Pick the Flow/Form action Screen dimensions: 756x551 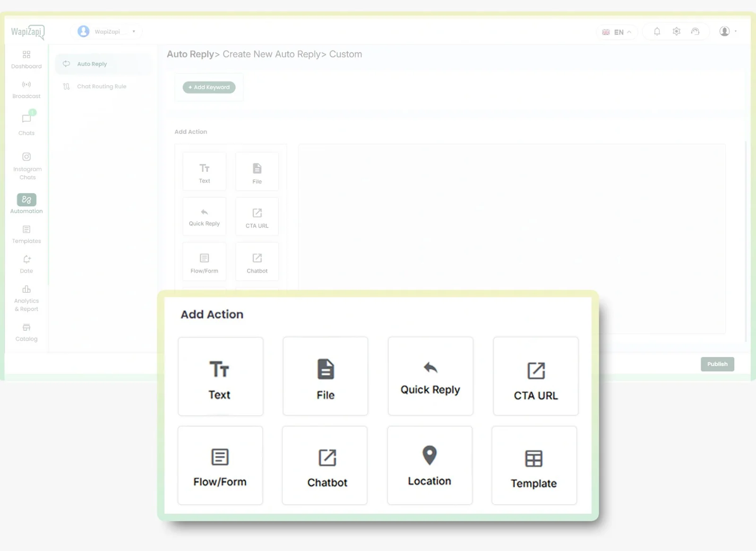tap(220, 465)
